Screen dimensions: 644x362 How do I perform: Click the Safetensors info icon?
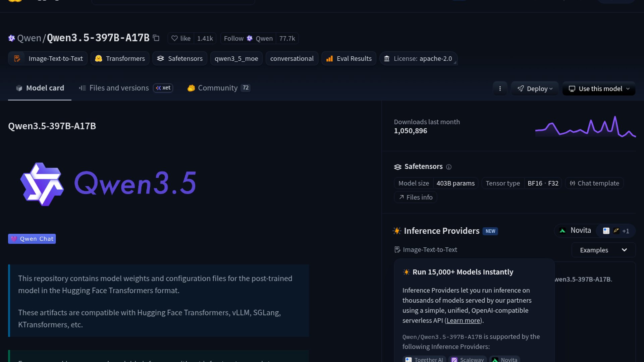[x=449, y=167]
